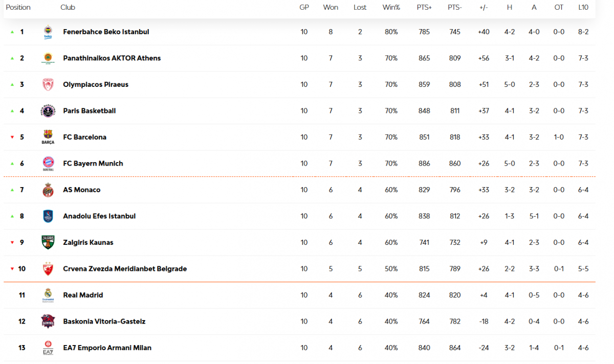The width and height of the screenshot is (614, 364).
Task: Click the Panathinaikos AKTOR Athens logo
Action: pos(48,58)
